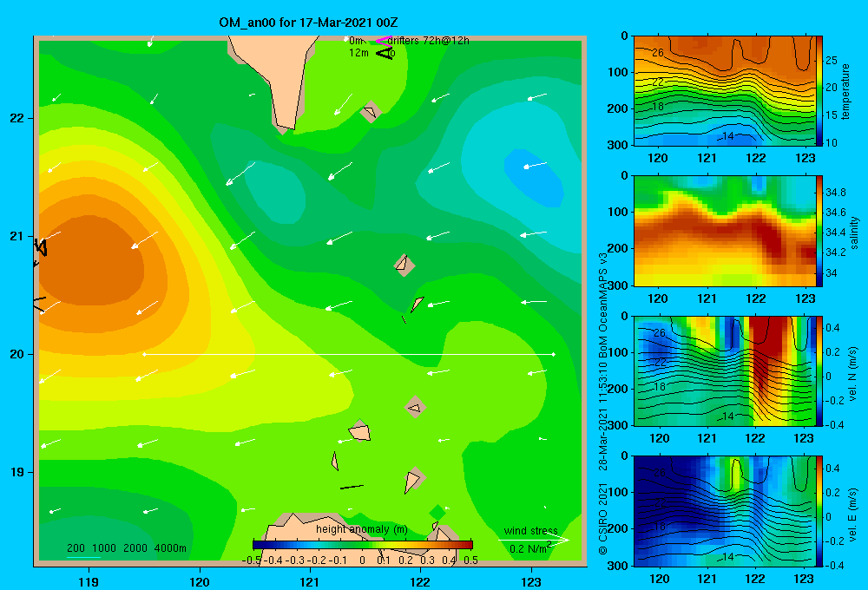The image size is (868, 590).
Task: Click the green diamond marker near the map's bottom right
Action: tap(437, 513)
